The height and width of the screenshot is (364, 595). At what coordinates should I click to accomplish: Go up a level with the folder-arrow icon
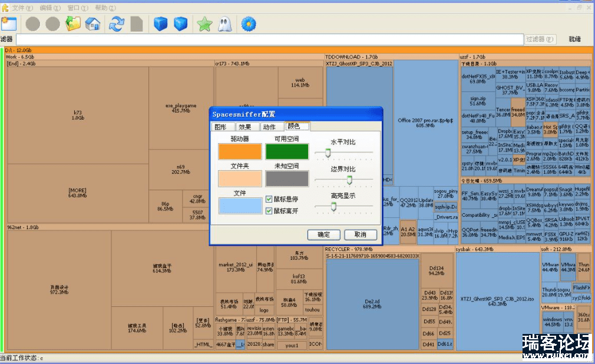[73, 24]
